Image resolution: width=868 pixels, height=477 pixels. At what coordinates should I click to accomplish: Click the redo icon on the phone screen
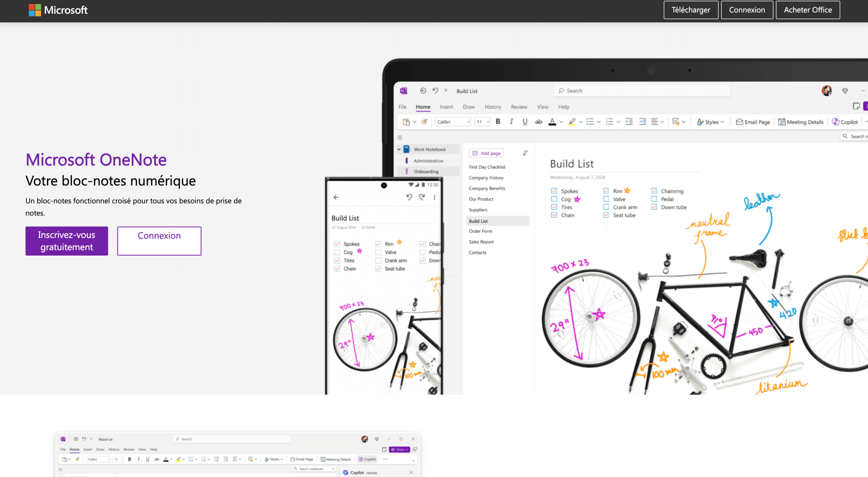(x=422, y=197)
